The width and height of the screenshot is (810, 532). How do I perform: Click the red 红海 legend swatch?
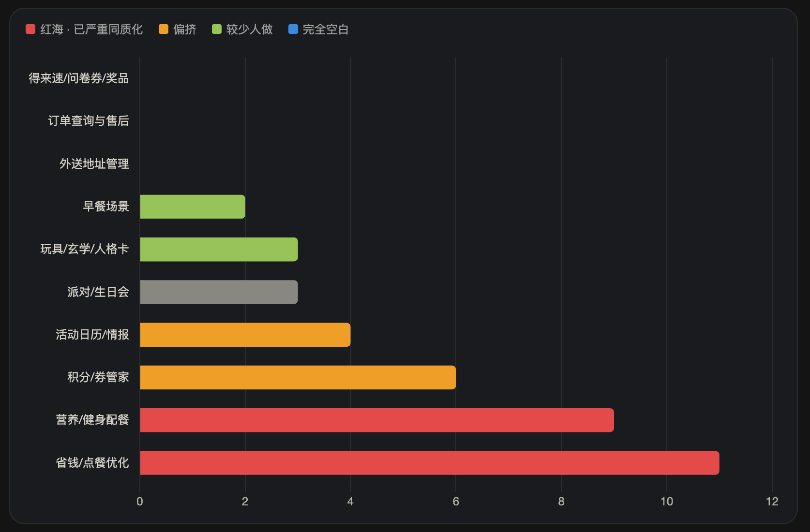[30, 29]
